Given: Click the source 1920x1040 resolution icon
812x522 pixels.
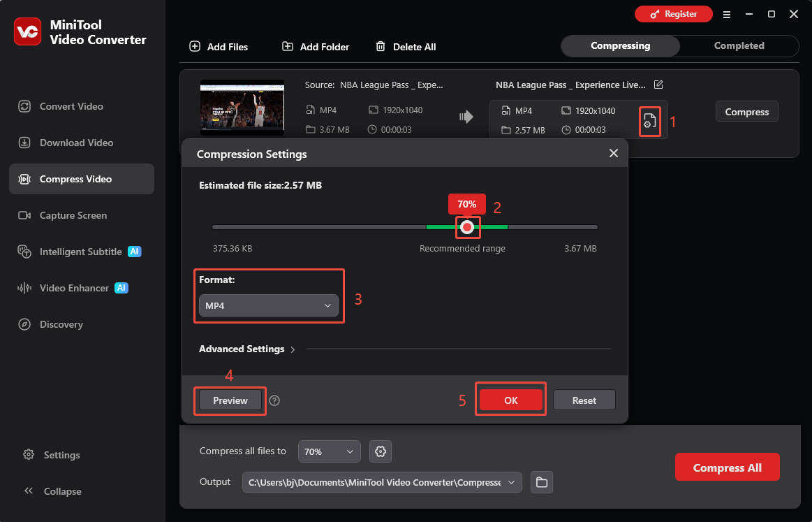Looking at the screenshot, I should (x=374, y=110).
